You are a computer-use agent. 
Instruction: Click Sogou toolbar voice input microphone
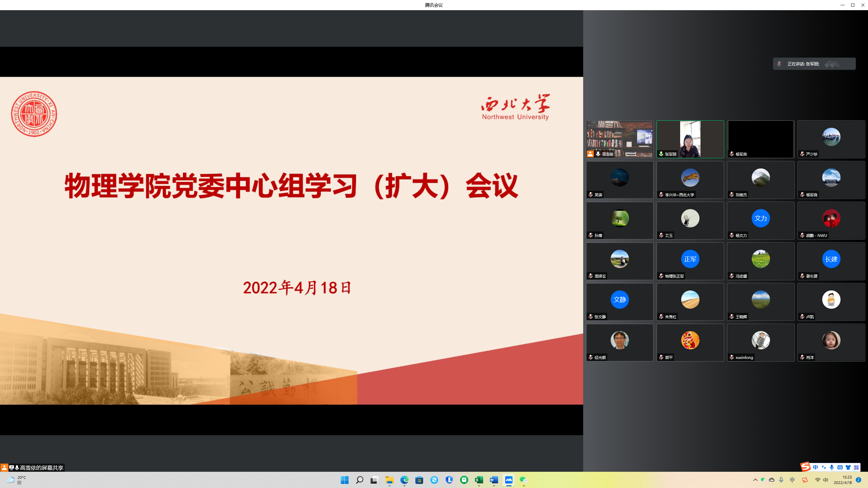pos(832,467)
